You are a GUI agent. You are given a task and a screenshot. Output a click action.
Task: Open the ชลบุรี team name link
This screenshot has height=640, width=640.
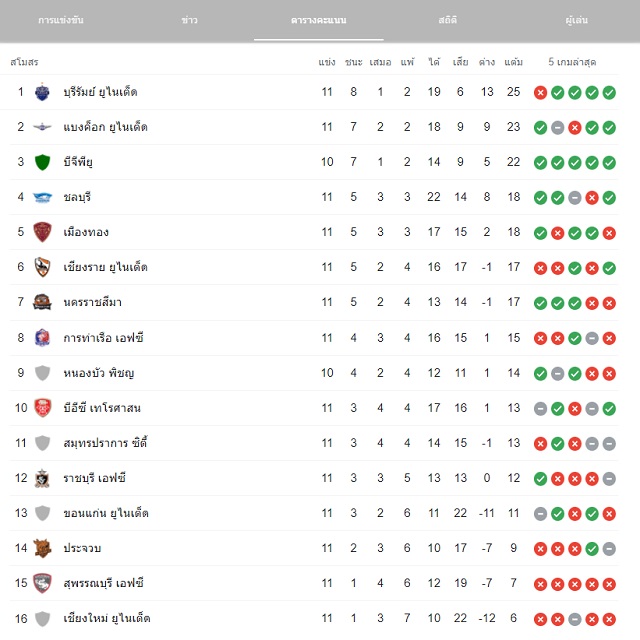77,197
